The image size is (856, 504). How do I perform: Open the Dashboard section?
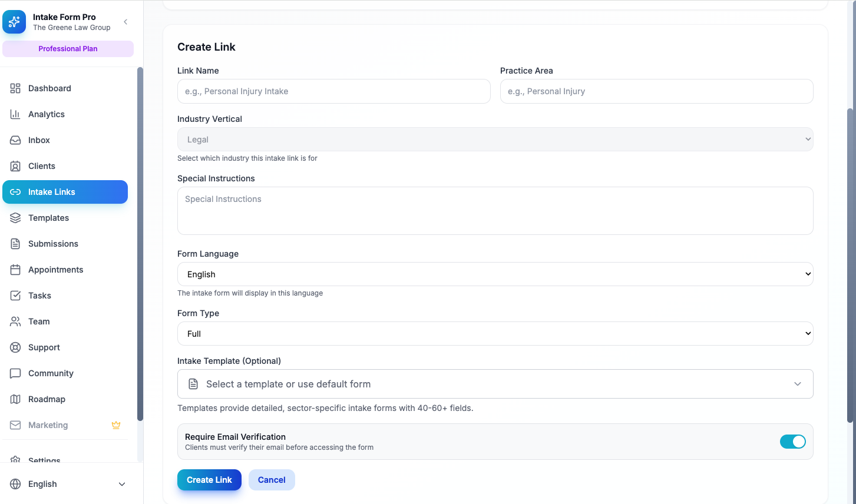pos(49,88)
